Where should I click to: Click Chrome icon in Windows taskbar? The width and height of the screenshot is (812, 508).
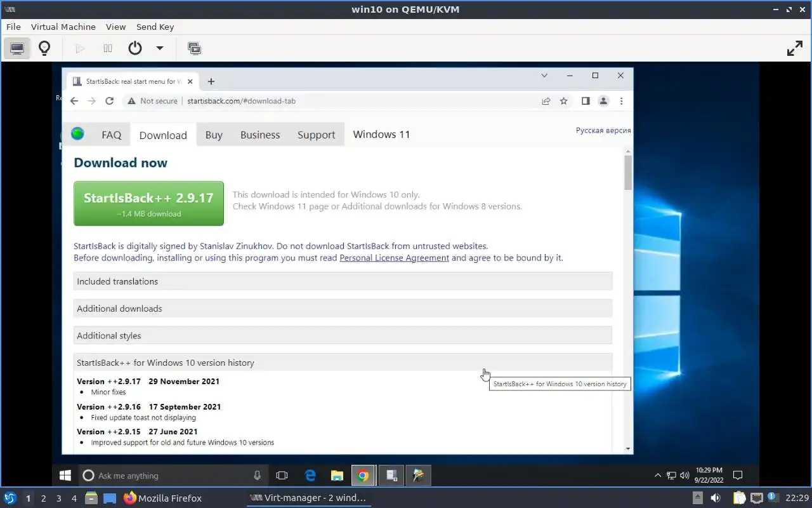pos(363,475)
